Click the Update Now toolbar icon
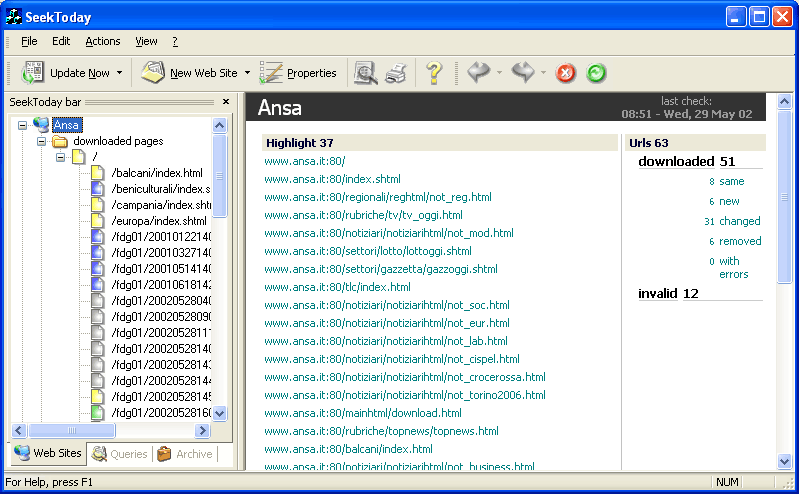799x494 pixels. point(32,73)
